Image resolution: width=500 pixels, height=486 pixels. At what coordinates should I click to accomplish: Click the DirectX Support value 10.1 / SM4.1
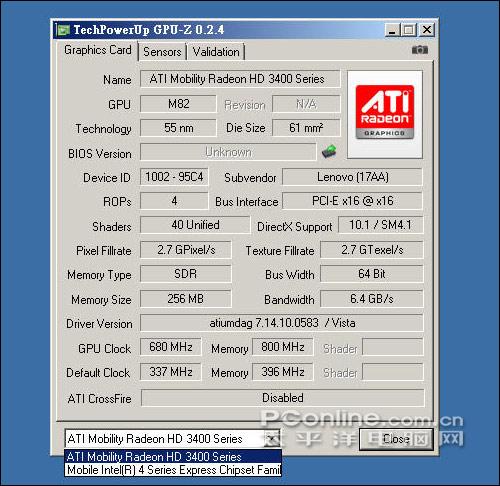coord(381,225)
